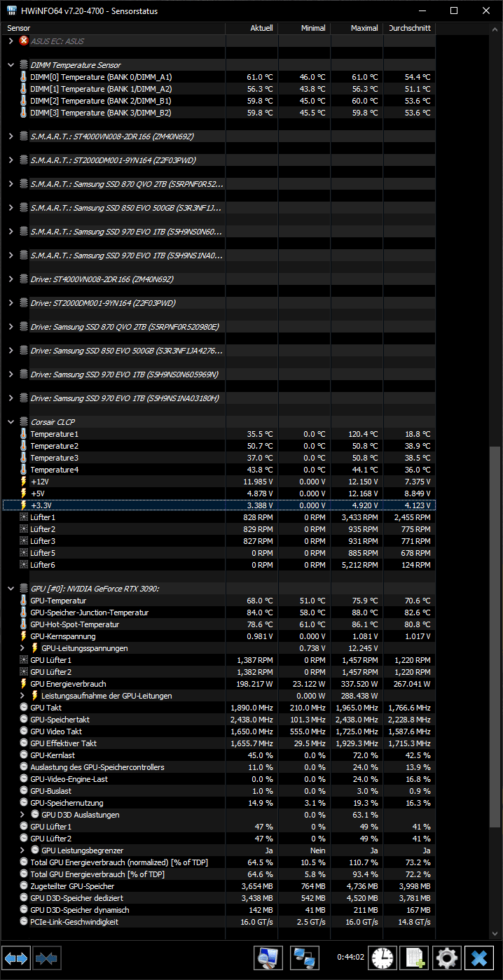Expand the GPU-Leitungsspannungen subgroup
Screen dimensions: 503x980
tap(23, 648)
